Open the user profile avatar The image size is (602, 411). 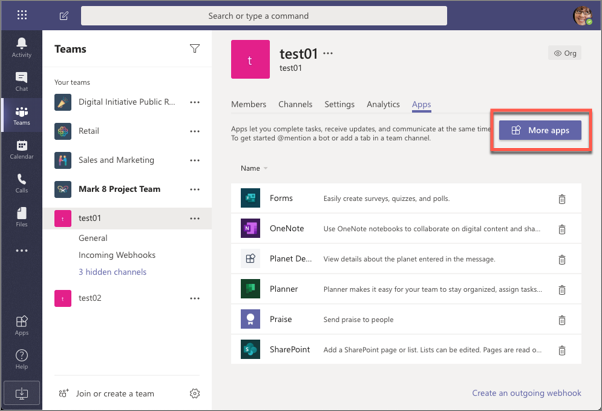[x=582, y=16]
